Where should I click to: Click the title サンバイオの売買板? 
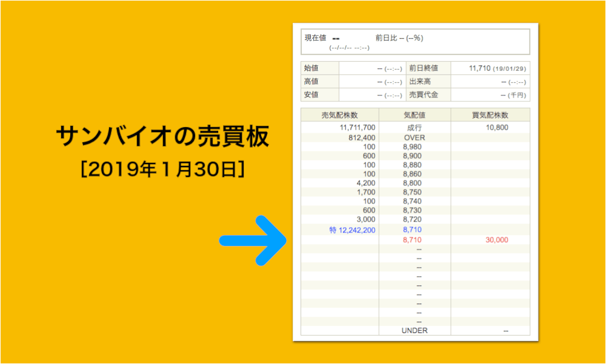162,137
